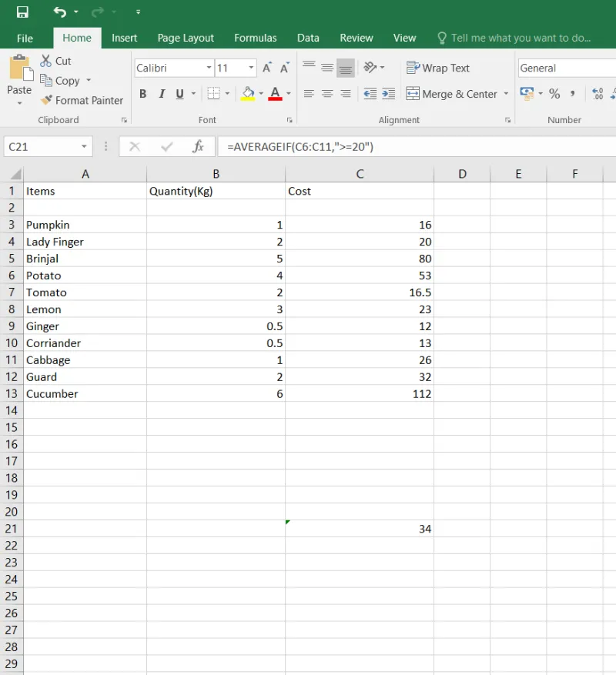Switch to the Insert tab
The image size is (616, 675).
point(125,38)
